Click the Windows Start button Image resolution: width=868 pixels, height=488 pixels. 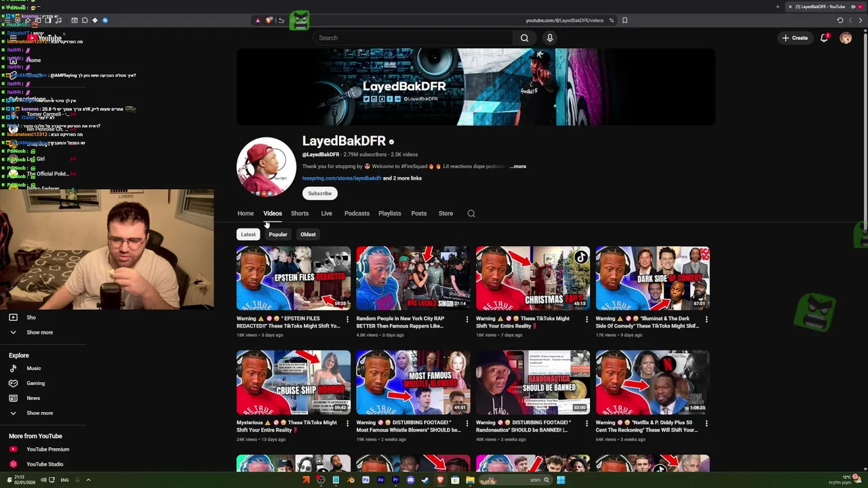point(561,481)
